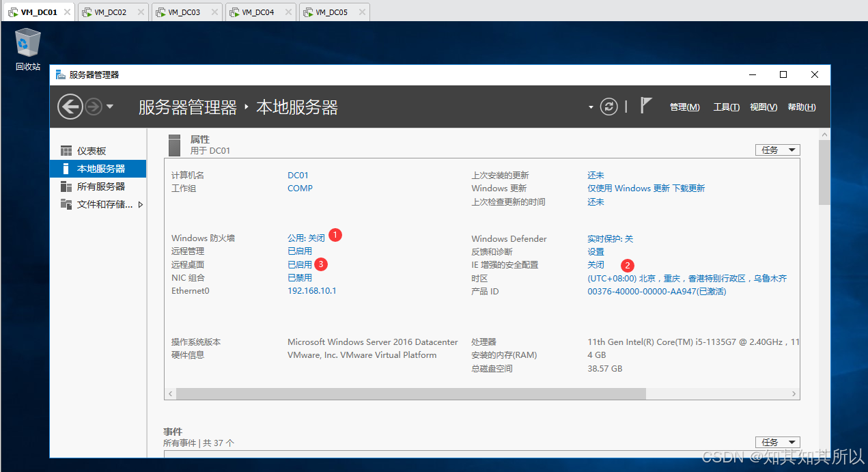Maximize the Server Manager window

click(x=783, y=74)
